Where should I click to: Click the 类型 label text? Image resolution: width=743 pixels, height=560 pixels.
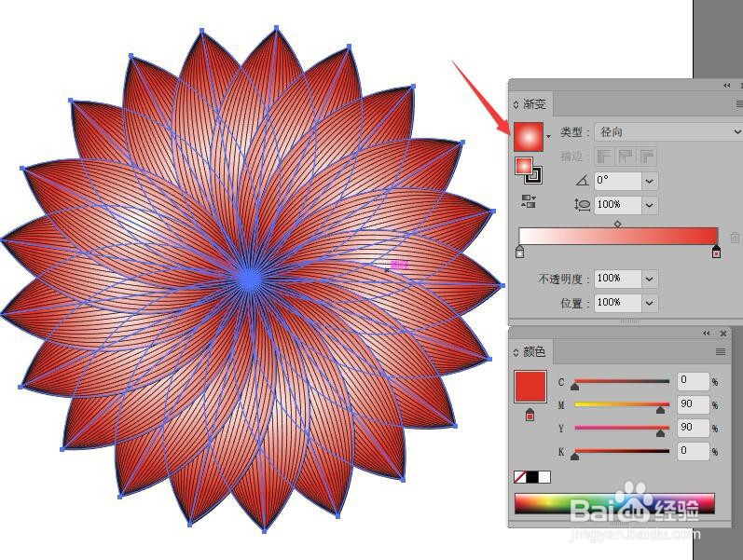tap(571, 132)
